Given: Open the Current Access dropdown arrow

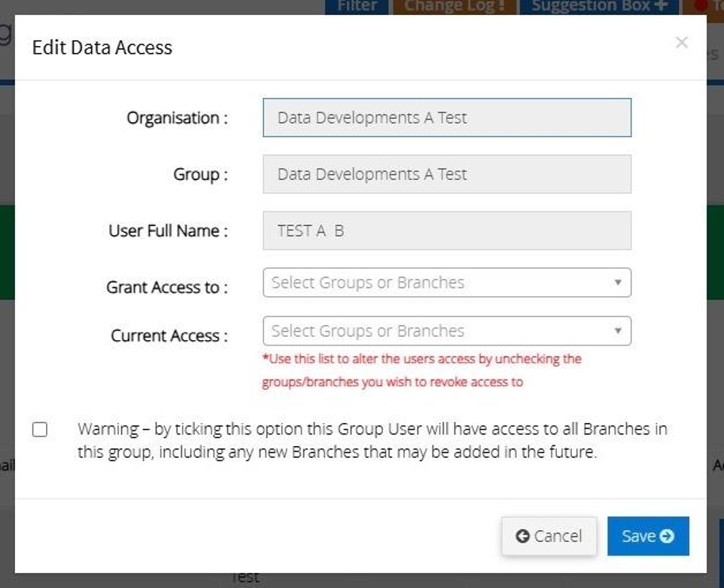Looking at the screenshot, I should (617, 331).
